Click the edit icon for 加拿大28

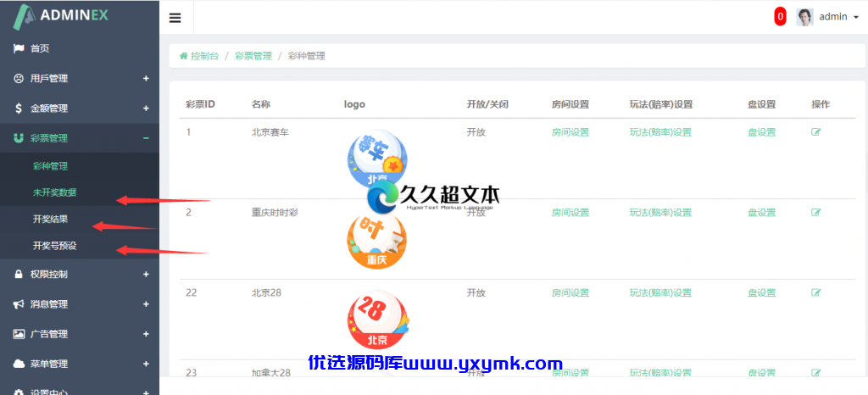pos(815,373)
